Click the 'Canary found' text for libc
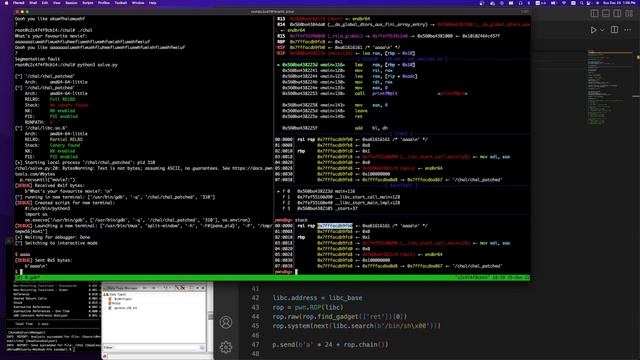The width and height of the screenshot is (640, 360). 65,145
